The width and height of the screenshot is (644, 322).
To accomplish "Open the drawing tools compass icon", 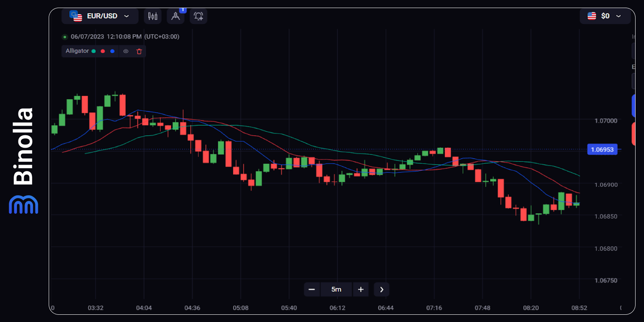I will 175,16.
